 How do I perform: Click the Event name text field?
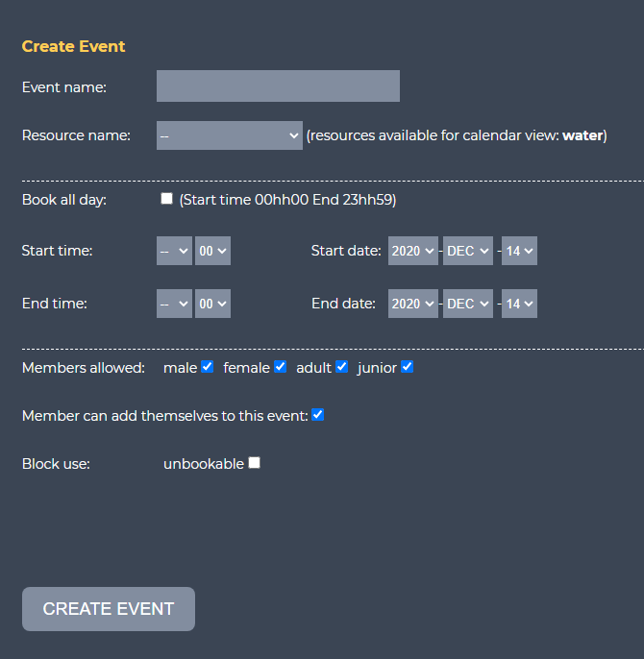click(x=278, y=86)
